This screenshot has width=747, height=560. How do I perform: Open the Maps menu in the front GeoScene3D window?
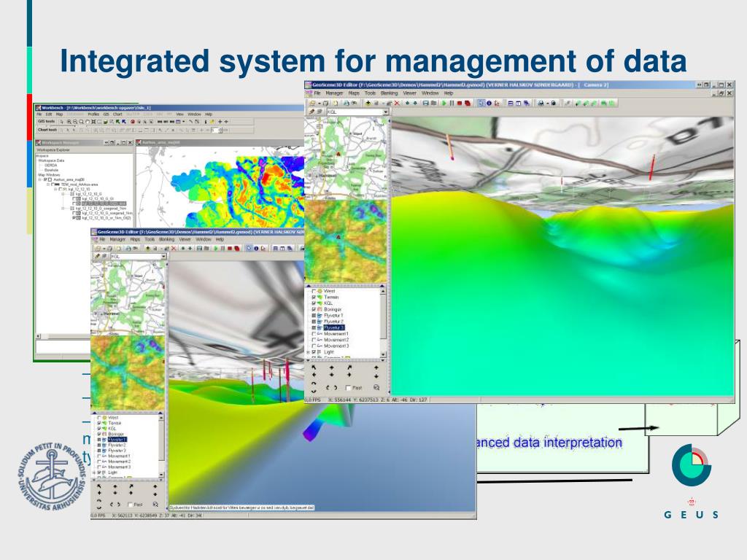(354, 93)
